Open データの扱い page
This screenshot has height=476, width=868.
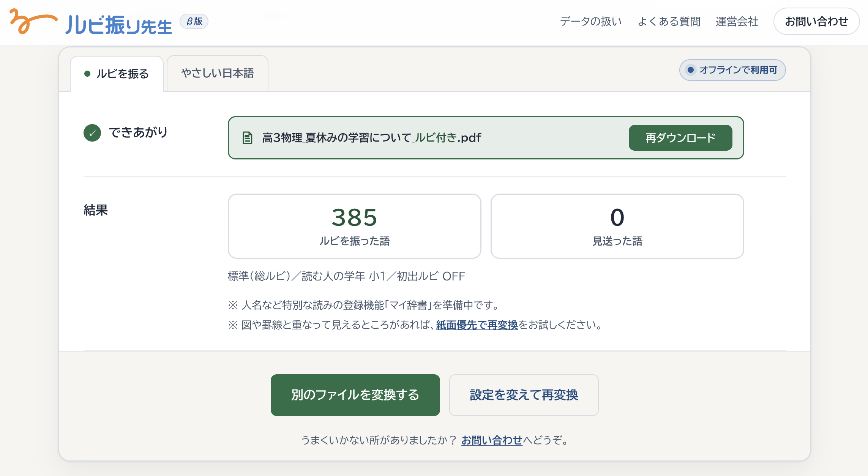pyautogui.click(x=591, y=22)
